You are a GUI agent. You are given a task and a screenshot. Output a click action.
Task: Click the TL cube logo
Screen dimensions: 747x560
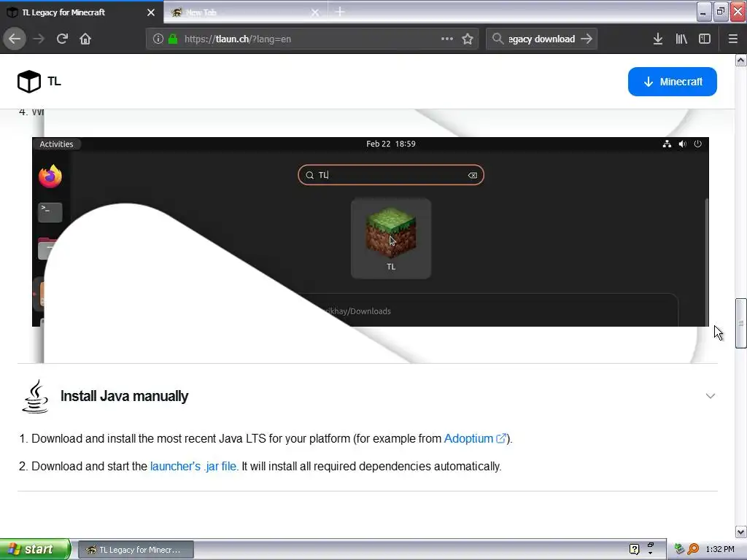[x=29, y=82]
